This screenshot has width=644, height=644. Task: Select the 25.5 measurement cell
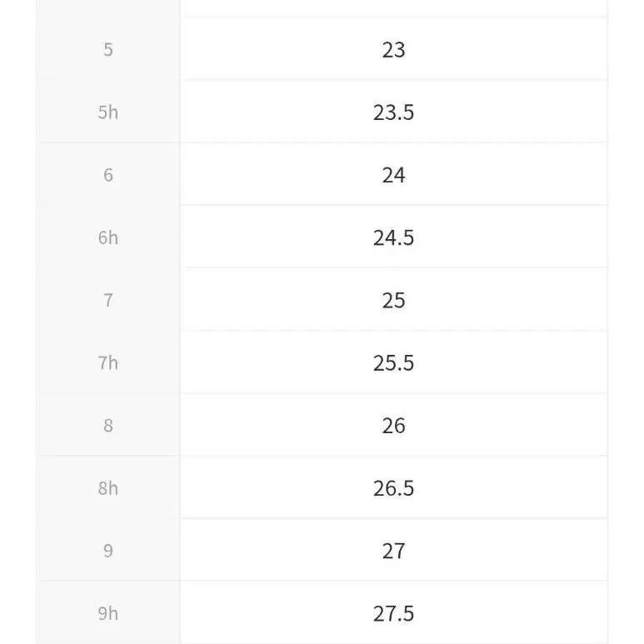(x=393, y=362)
